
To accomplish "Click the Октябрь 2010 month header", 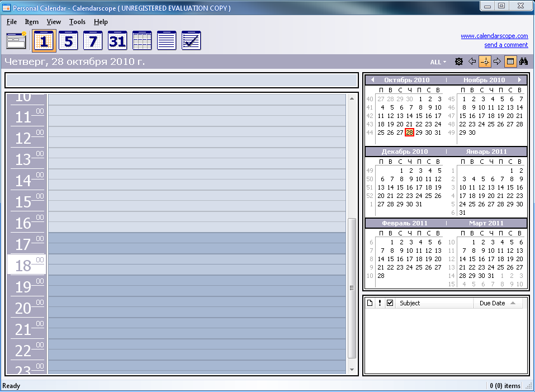I will pos(407,80).
